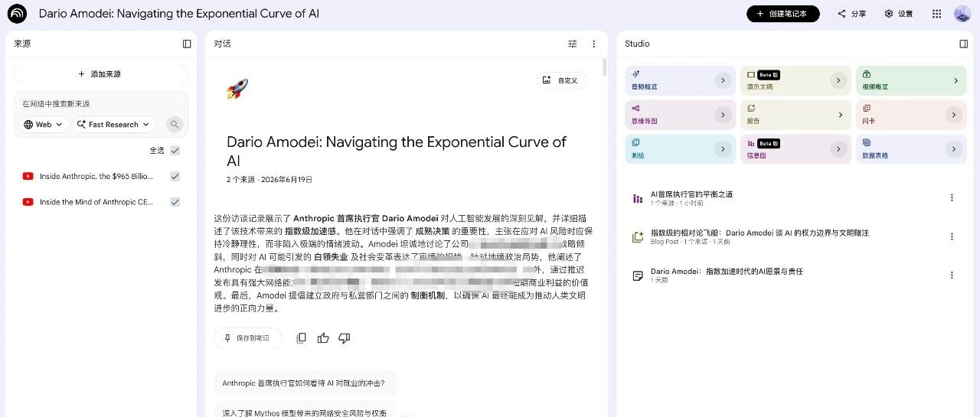The height and width of the screenshot is (417, 980).
Task: Click the chat panel vertical scrollbar
Action: pyautogui.click(x=604, y=67)
